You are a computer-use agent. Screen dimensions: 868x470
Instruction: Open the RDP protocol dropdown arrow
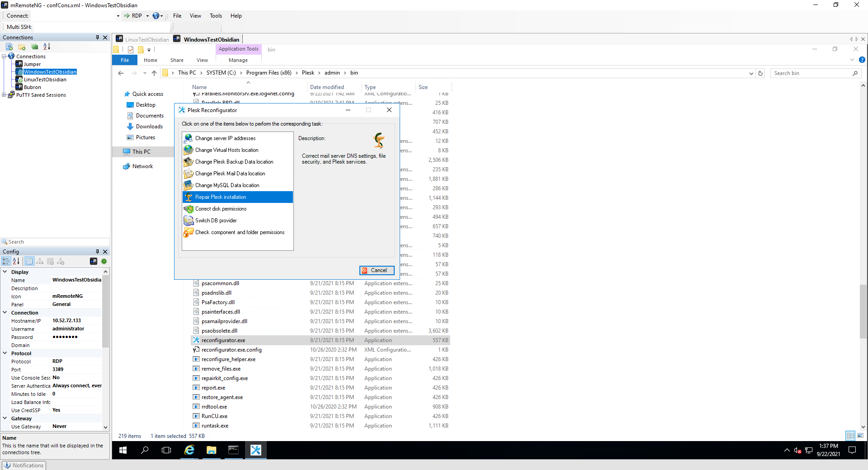(x=147, y=16)
